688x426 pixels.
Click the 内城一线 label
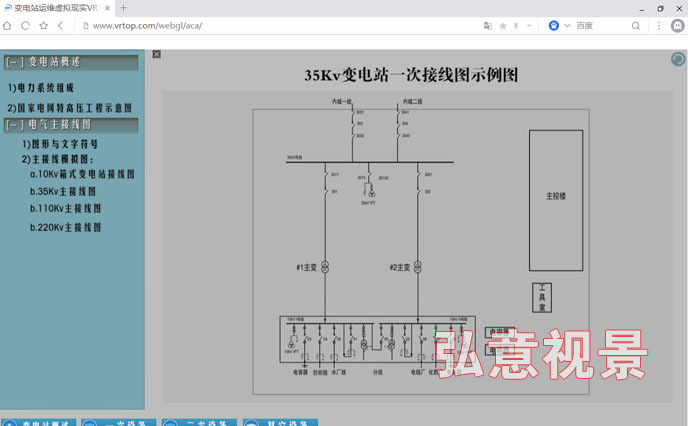click(x=342, y=101)
